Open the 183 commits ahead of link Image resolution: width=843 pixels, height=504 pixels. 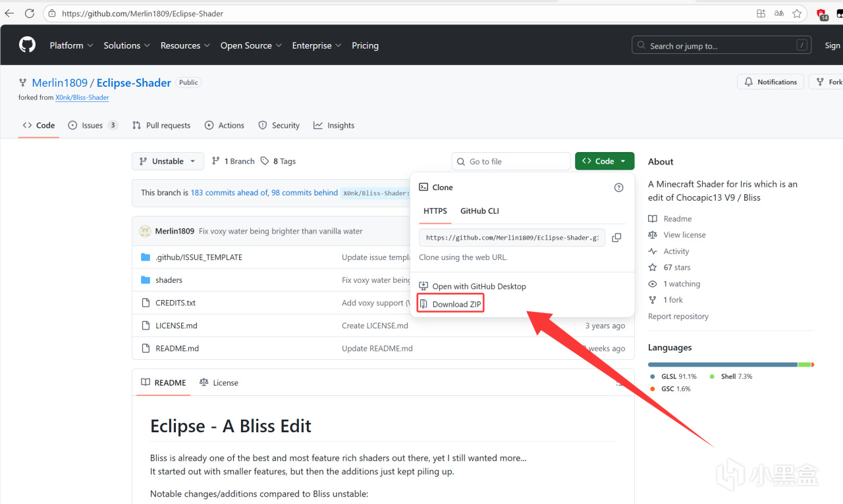click(229, 193)
